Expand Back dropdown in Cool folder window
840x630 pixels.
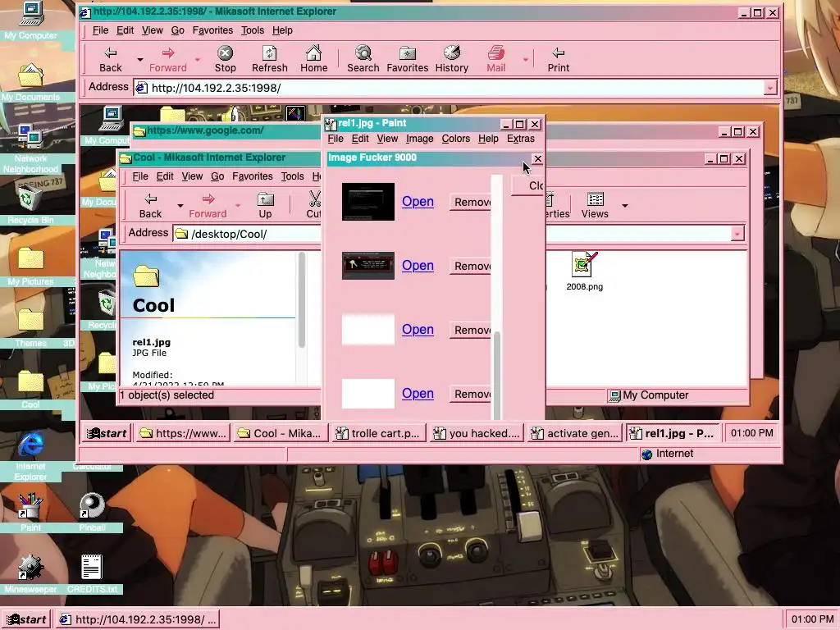(x=180, y=206)
